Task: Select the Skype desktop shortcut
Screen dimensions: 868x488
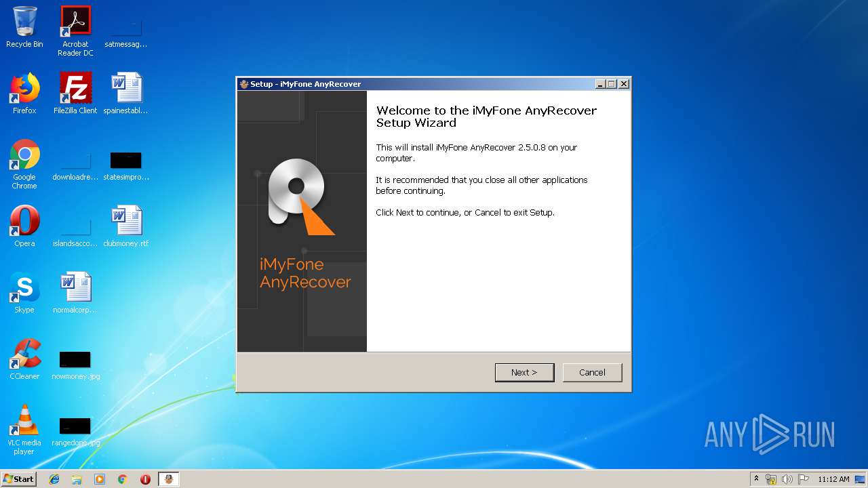Action: pos(24,293)
